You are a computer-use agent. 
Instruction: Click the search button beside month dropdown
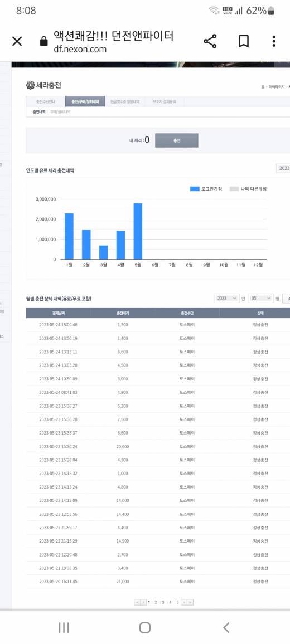(286, 298)
